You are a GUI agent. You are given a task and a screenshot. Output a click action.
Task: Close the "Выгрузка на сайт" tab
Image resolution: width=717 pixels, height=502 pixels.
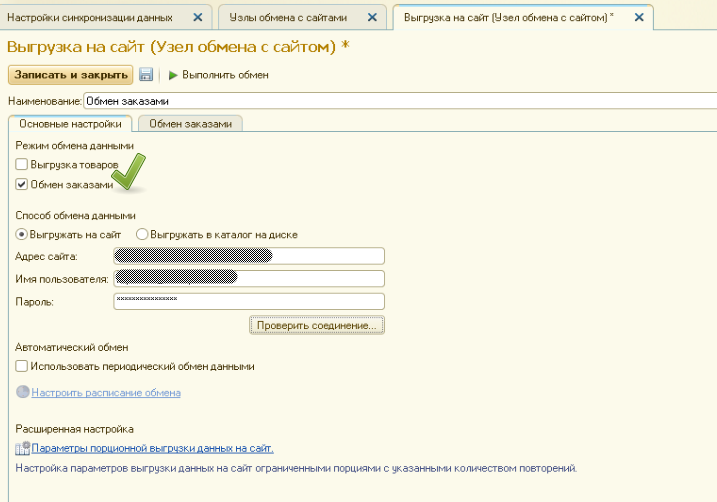pos(638,18)
